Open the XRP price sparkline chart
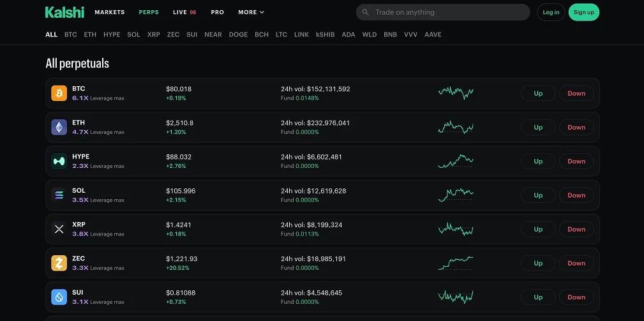Image resolution: width=644 pixels, height=321 pixels. 456,229
